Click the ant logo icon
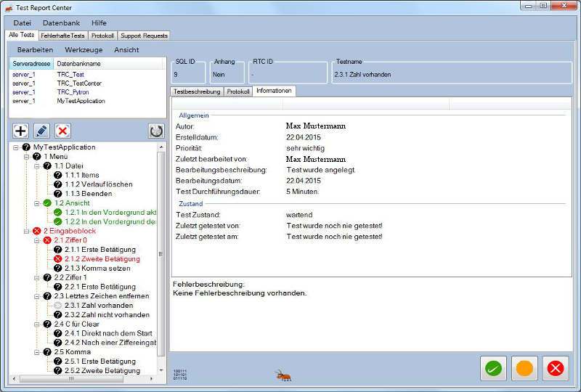This screenshot has width=581, height=392. click(x=283, y=375)
